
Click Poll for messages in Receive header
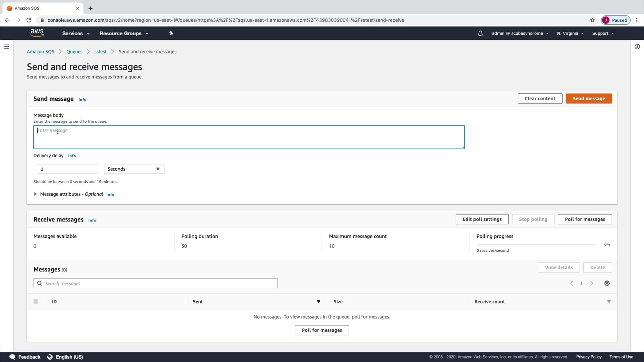585,219
